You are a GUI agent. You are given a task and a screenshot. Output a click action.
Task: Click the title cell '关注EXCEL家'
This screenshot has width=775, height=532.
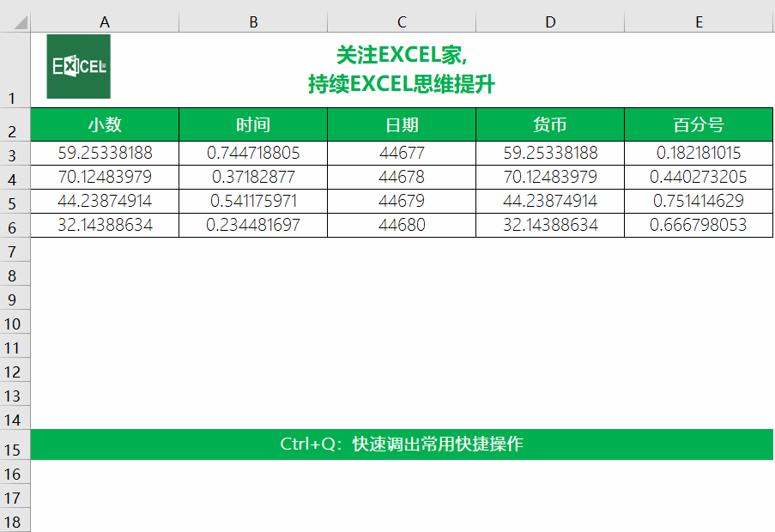(x=402, y=70)
